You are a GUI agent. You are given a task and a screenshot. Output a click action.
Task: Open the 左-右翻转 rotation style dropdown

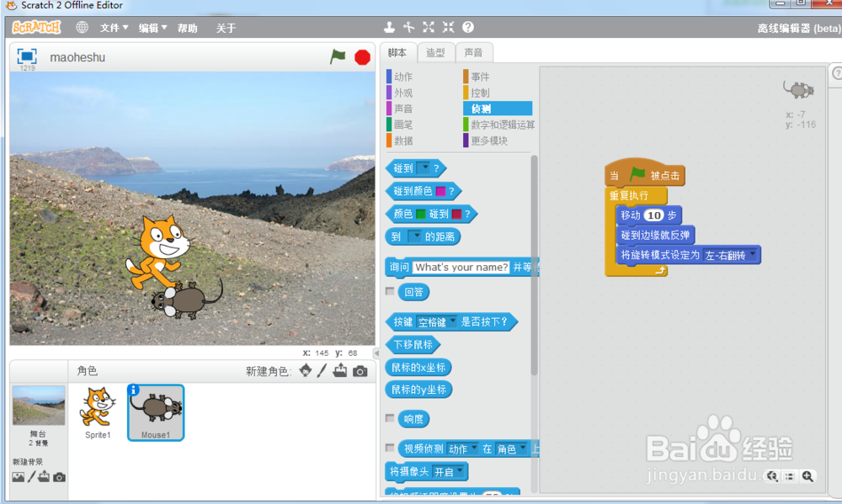(730, 255)
